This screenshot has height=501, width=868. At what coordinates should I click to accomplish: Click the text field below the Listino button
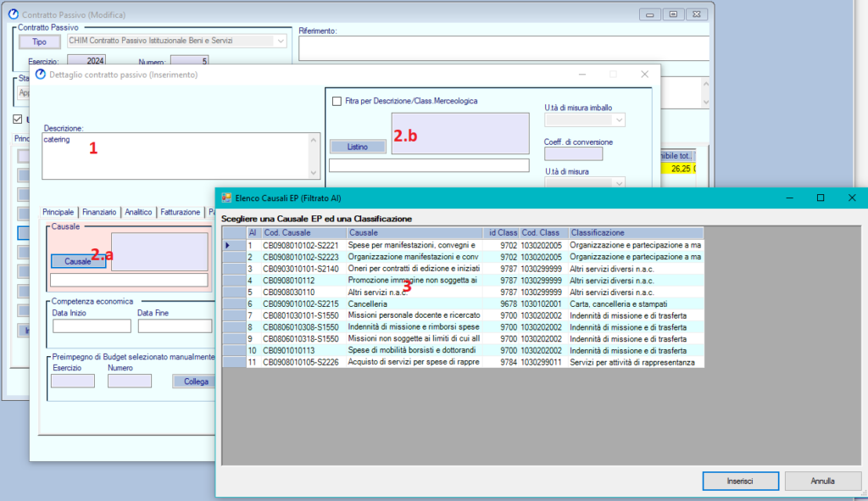click(429, 165)
